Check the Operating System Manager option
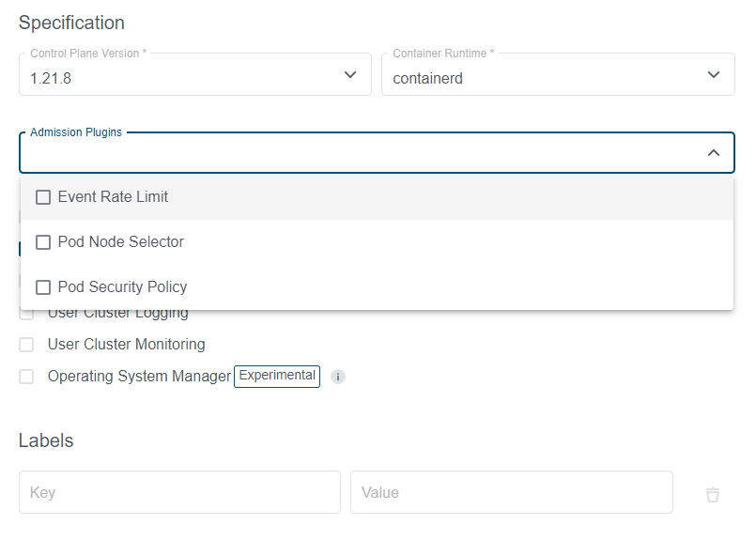The width and height of the screenshot is (756, 541). [25, 376]
